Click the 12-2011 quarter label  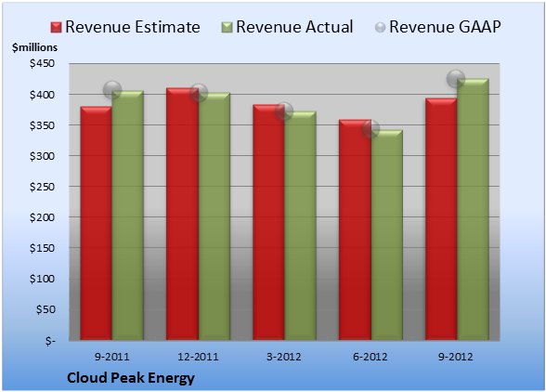(x=198, y=357)
